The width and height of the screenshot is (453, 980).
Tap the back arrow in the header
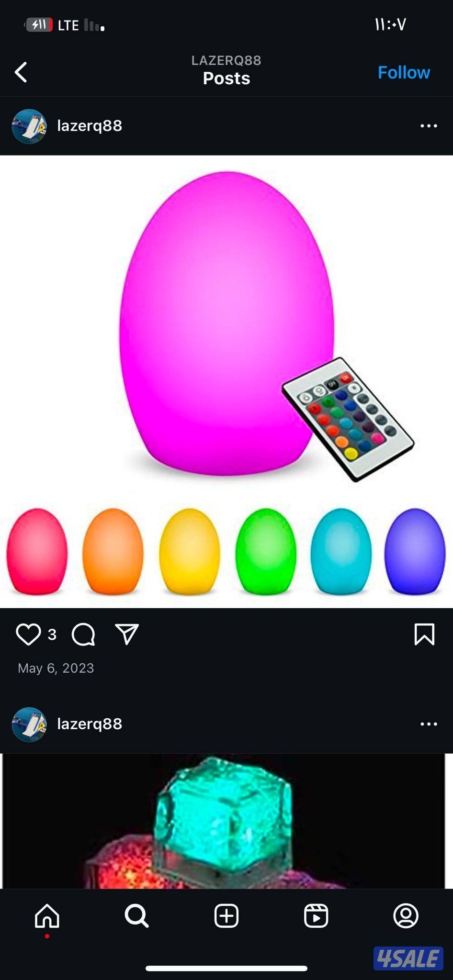21,72
